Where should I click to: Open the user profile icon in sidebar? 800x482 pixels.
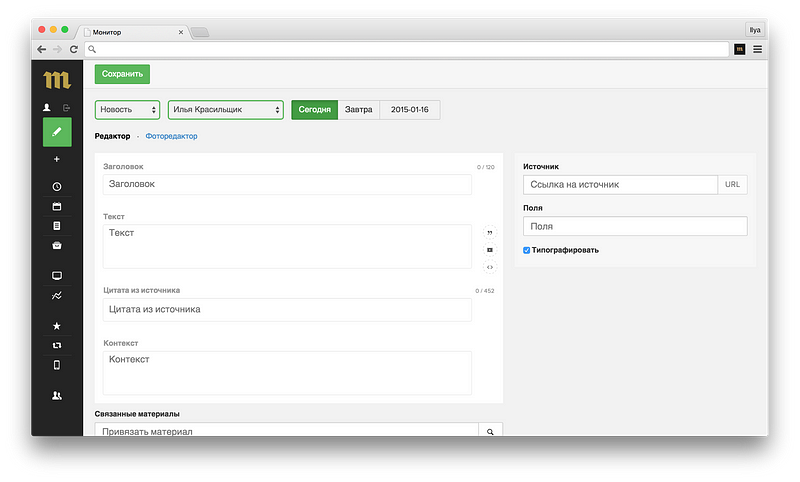[x=47, y=107]
